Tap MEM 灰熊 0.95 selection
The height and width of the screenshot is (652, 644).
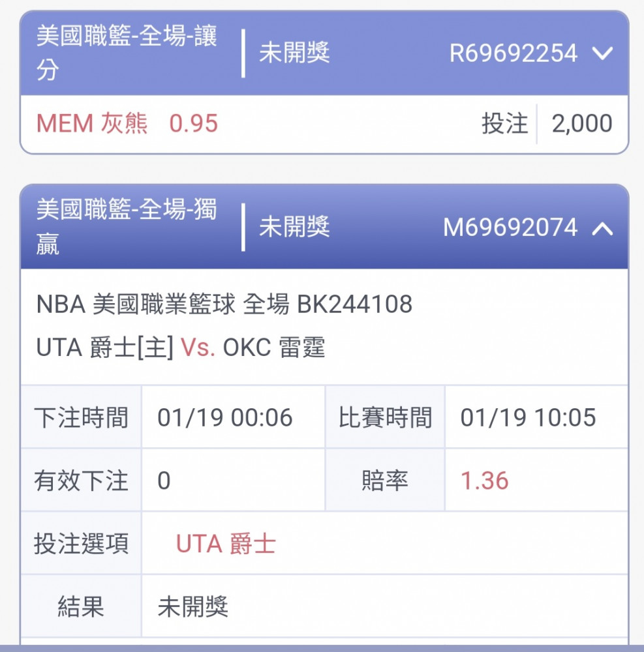pos(127,123)
